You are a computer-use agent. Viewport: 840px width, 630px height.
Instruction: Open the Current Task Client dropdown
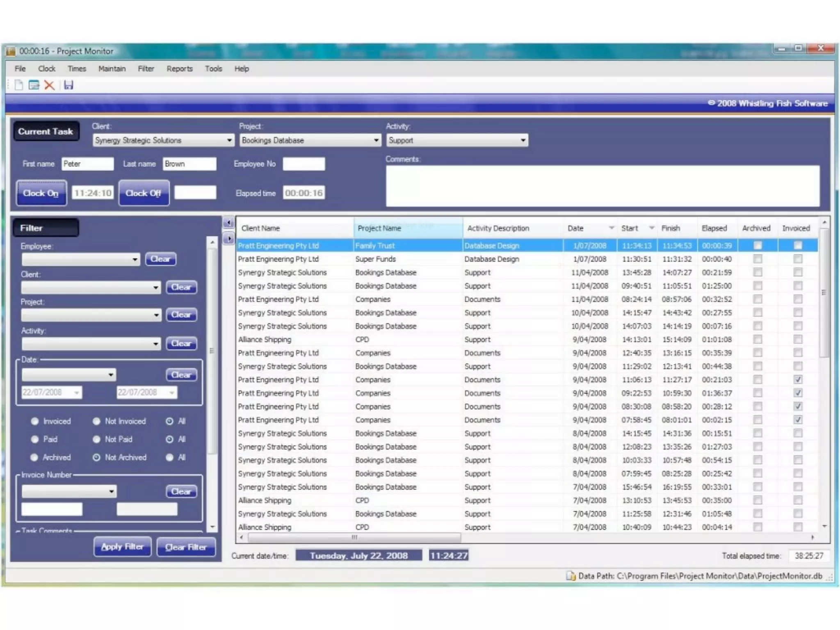[x=229, y=140]
